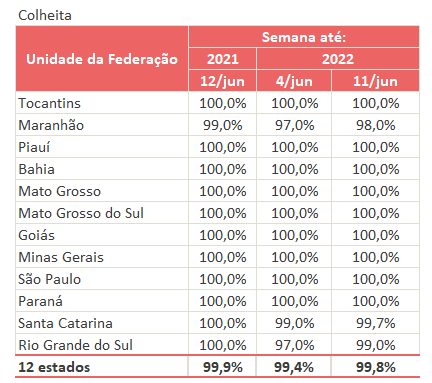Select the 2022 year header cell

[338, 59]
